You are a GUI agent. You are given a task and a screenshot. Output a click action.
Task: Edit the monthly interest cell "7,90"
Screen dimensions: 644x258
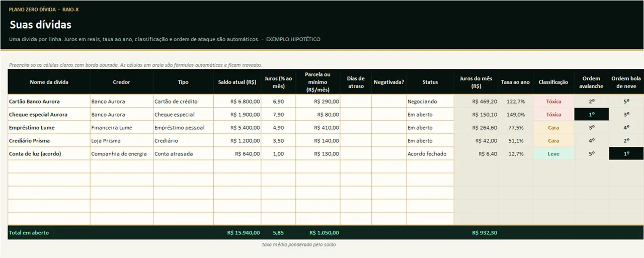point(279,114)
